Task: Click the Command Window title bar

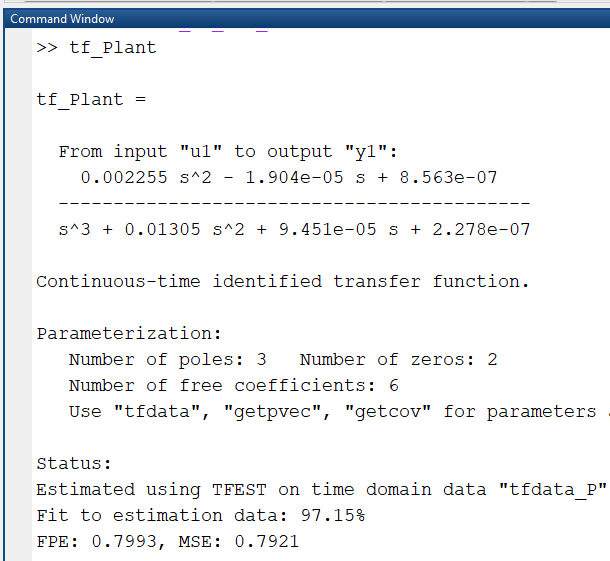Action: (307, 19)
